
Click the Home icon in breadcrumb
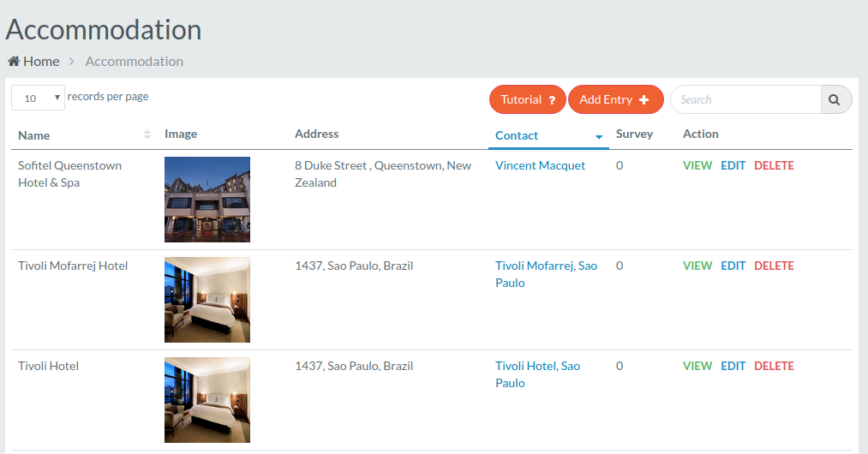[x=14, y=62]
